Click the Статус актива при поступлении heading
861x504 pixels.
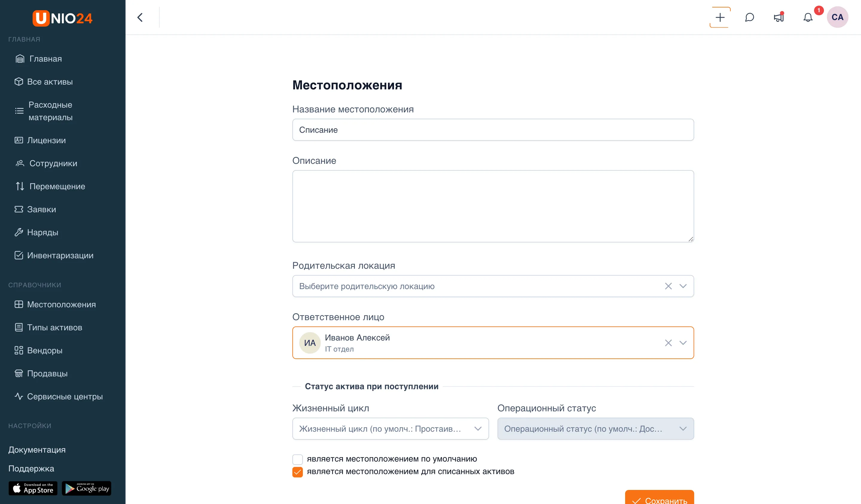coord(371,387)
